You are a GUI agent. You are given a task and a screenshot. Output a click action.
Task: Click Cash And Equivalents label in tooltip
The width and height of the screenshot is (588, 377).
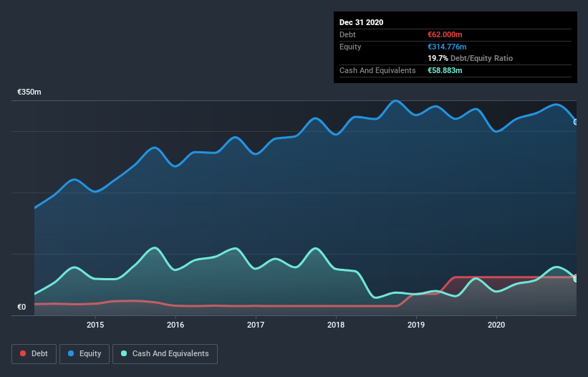pyautogui.click(x=377, y=70)
